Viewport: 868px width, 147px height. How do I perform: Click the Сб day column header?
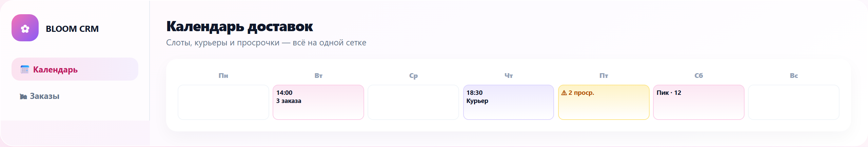click(x=699, y=76)
